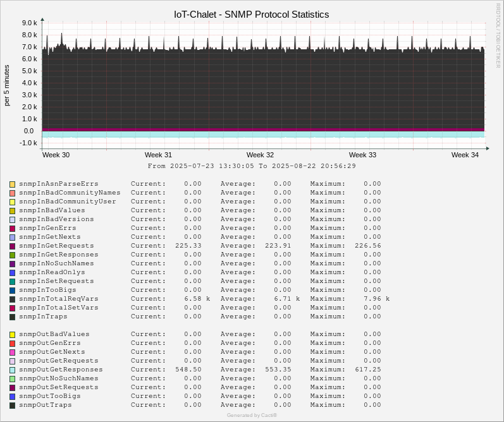Screen dimensions: 504x422
Task: Click the snmpOutTraps legend label
Action: click(46, 405)
